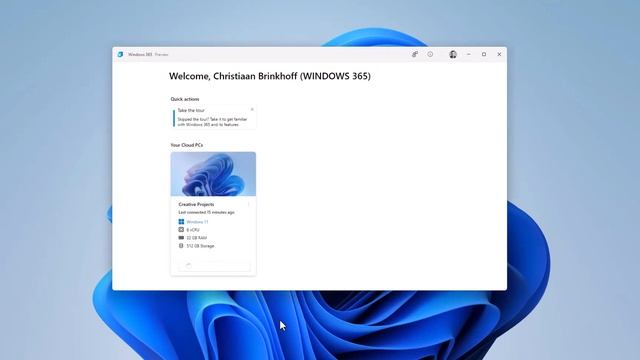Click the Your Cloud PCs heading
Image resolution: width=640 pixels, height=360 pixels.
pyautogui.click(x=187, y=145)
